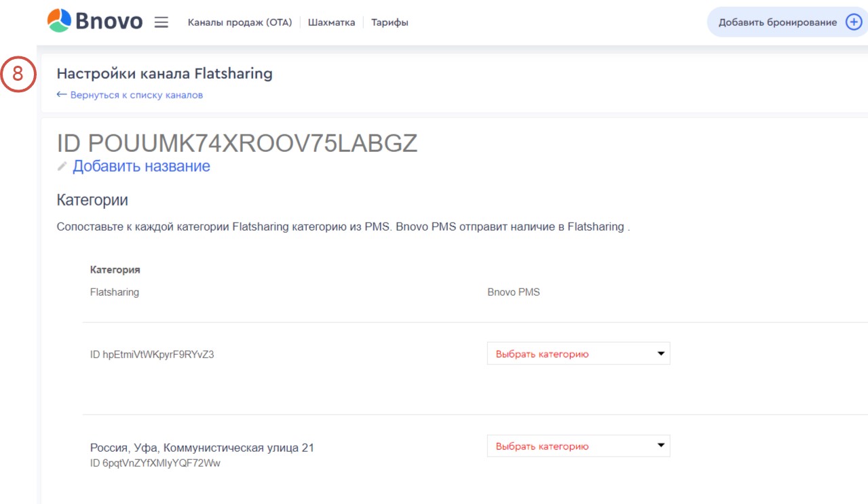This screenshot has height=504, width=868.
Task: Open Выбрать категорию dropdown for the Уфа address
Action: tap(578, 446)
